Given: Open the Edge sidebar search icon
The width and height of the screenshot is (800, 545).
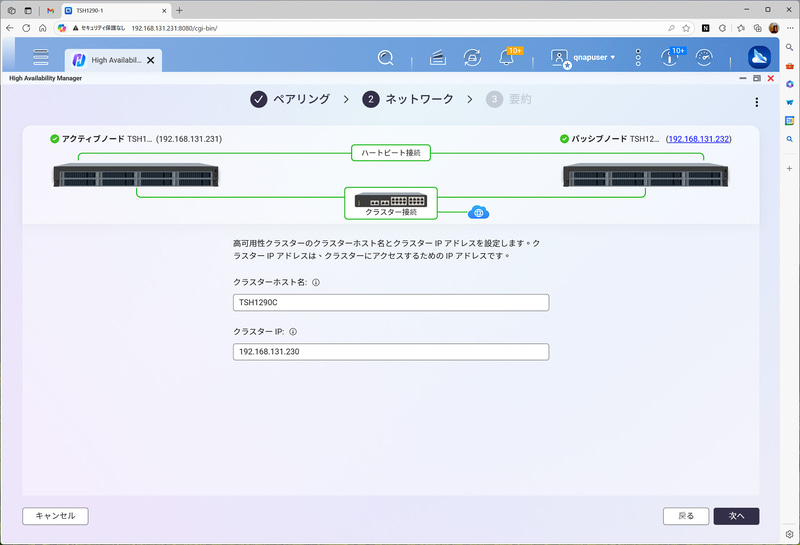Looking at the screenshot, I should (x=789, y=47).
